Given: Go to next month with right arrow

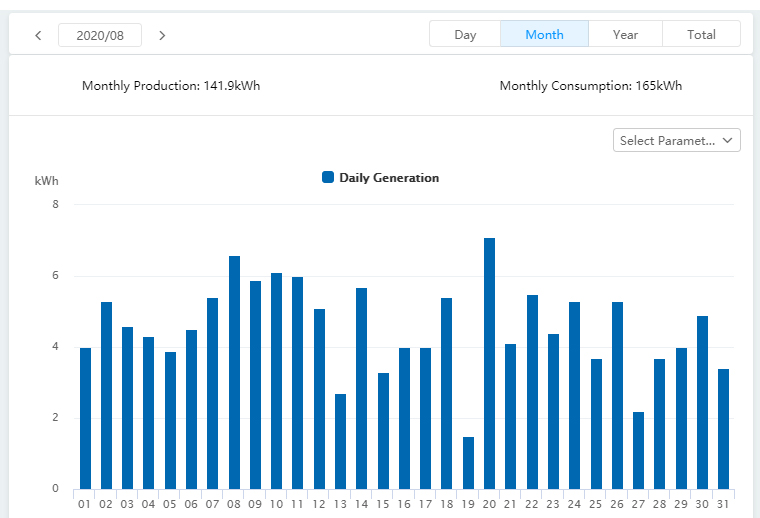Looking at the screenshot, I should tap(162, 35).
